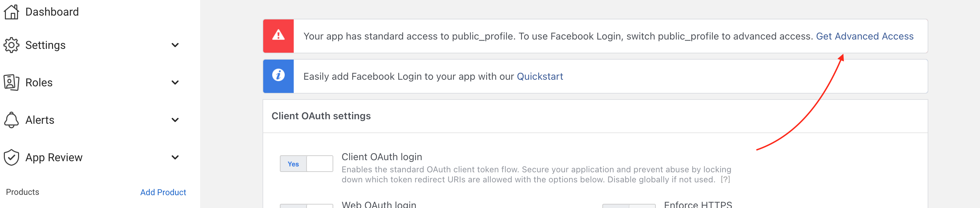Image resolution: width=980 pixels, height=208 pixels.
Task: Click the Add Product link
Action: (163, 192)
